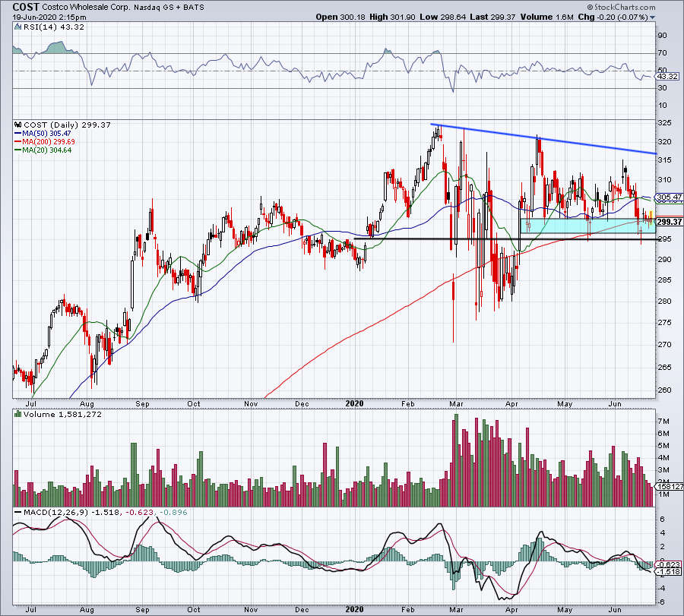Image resolution: width=684 pixels, height=616 pixels.
Task: Click the 70 overbought level on RSI axis
Action: [x=662, y=52]
